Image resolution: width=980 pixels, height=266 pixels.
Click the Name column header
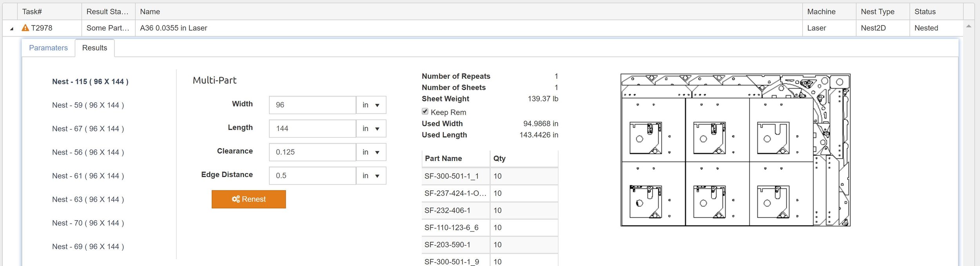point(469,12)
